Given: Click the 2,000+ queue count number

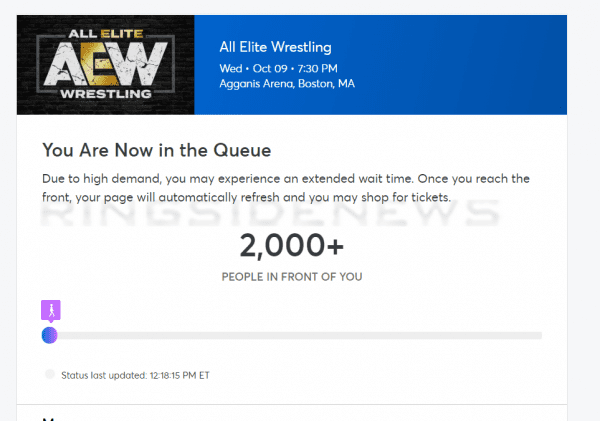Looking at the screenshot, I should 292,245.
